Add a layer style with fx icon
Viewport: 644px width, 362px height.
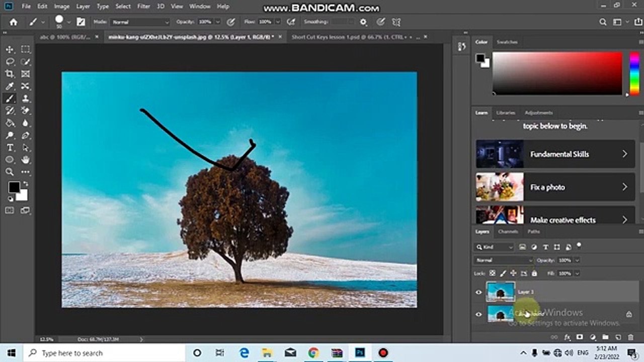[x=567, y=337]
